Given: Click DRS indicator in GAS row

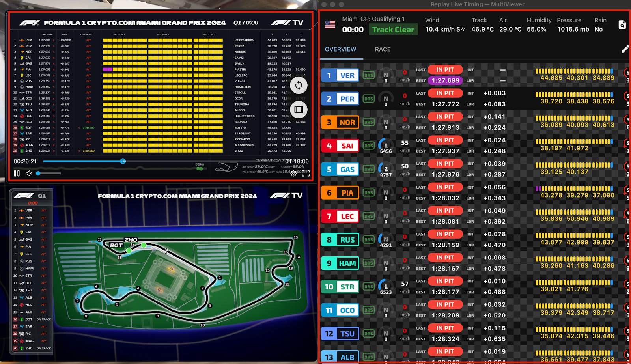Looking at the screenshot, I should [369, 169].
